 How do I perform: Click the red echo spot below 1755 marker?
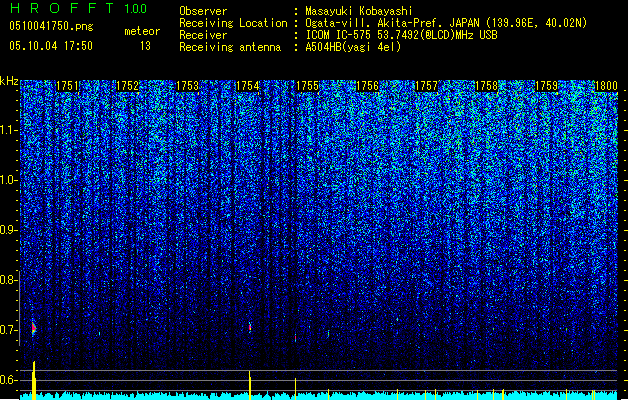tap(296, 338)
